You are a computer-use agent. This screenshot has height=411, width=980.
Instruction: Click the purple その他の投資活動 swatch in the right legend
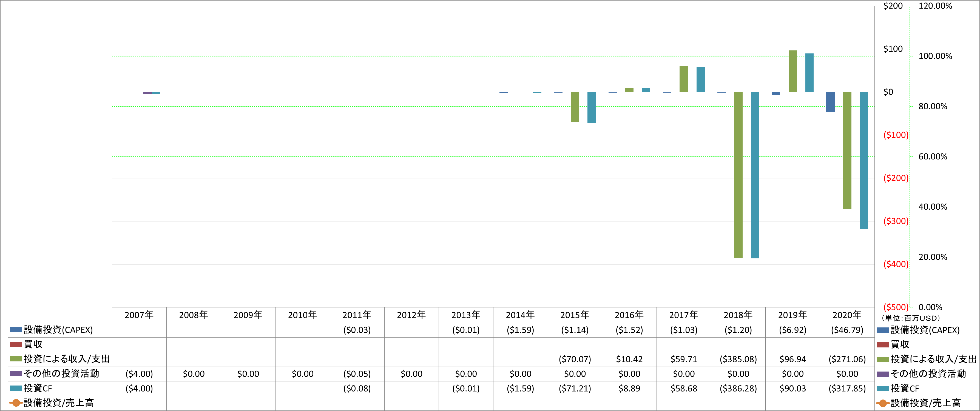point(883,374)
